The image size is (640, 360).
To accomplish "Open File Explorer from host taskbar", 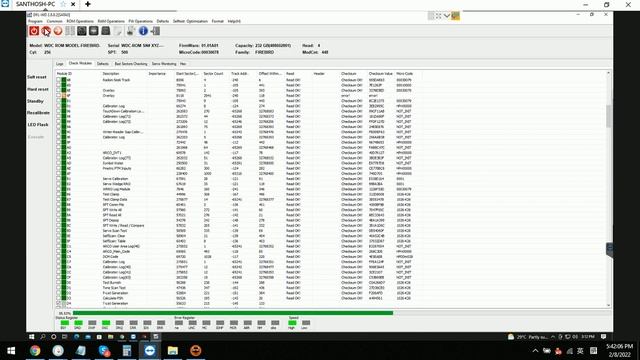I will click(173, 351).
